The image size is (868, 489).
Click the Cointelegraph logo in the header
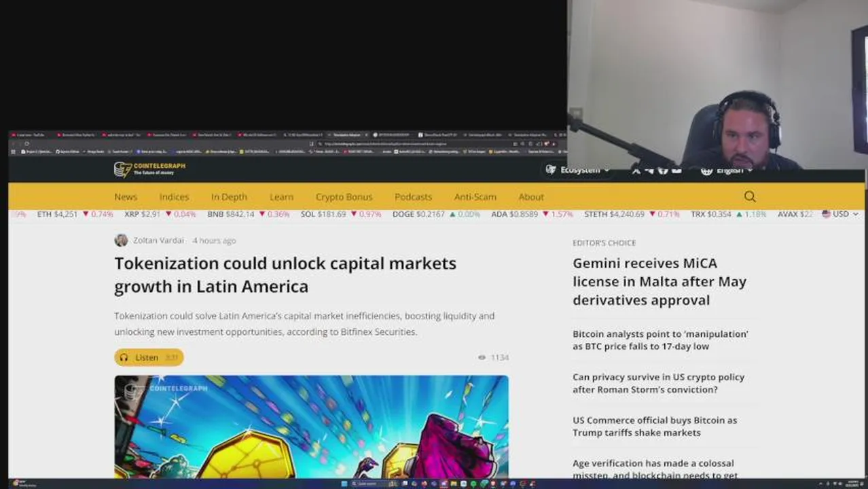tap(149, 169)
